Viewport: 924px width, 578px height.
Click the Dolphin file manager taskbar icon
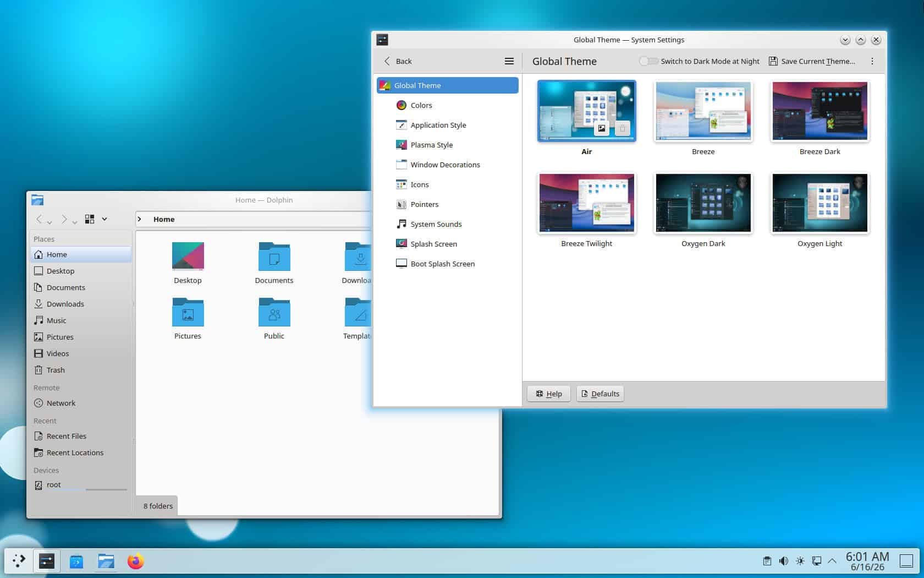(x=106, y=561)
